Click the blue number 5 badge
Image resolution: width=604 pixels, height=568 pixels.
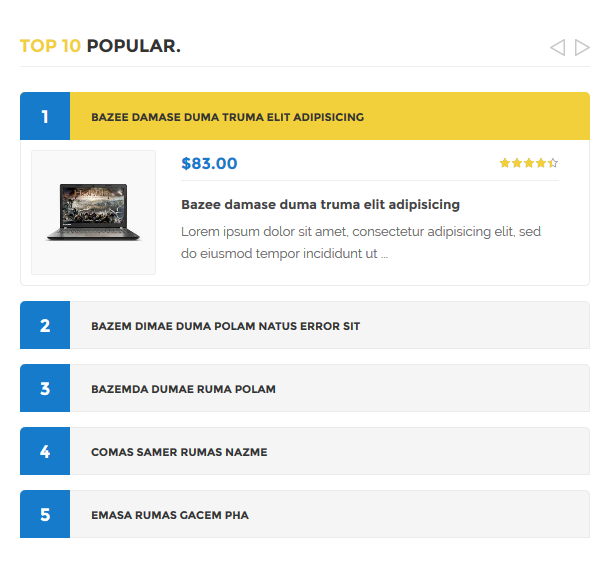coord(45,515)
